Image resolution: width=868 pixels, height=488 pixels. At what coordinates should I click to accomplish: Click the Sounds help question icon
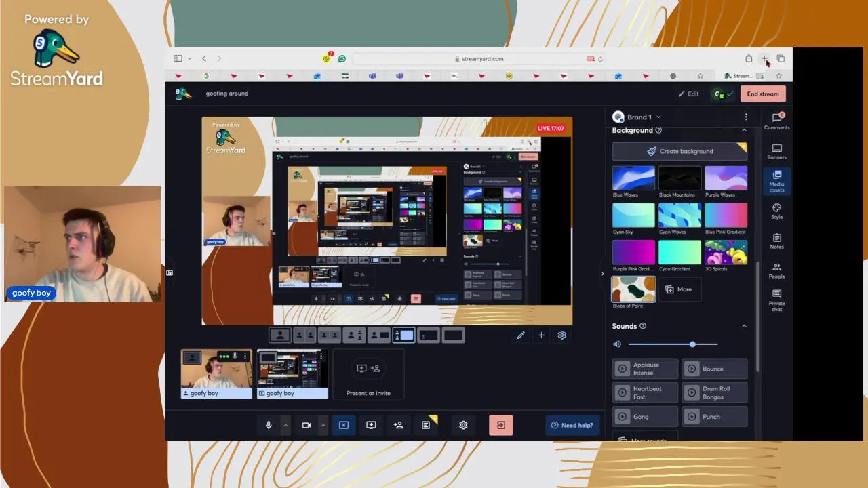pyautogui.click(x=643, y=326)
